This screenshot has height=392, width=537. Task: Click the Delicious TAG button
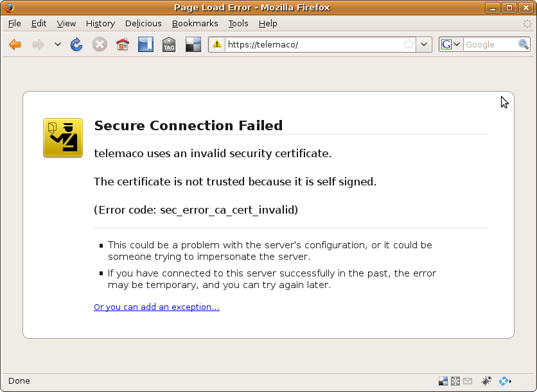[169, 44]
